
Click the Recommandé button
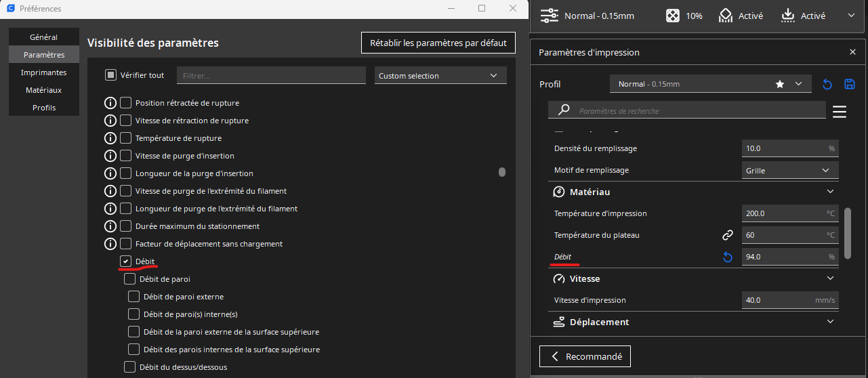(x=585, y=356)
